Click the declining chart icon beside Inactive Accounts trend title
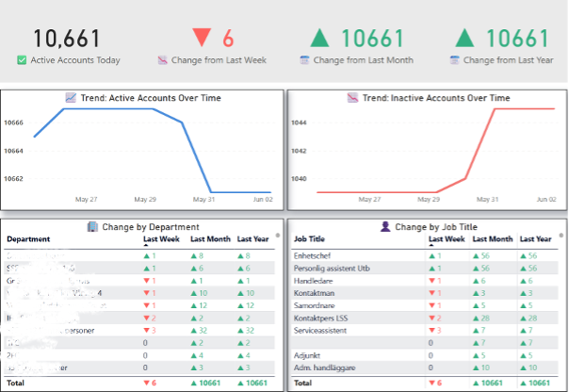The image size is (569, 392). pos(352,98)
